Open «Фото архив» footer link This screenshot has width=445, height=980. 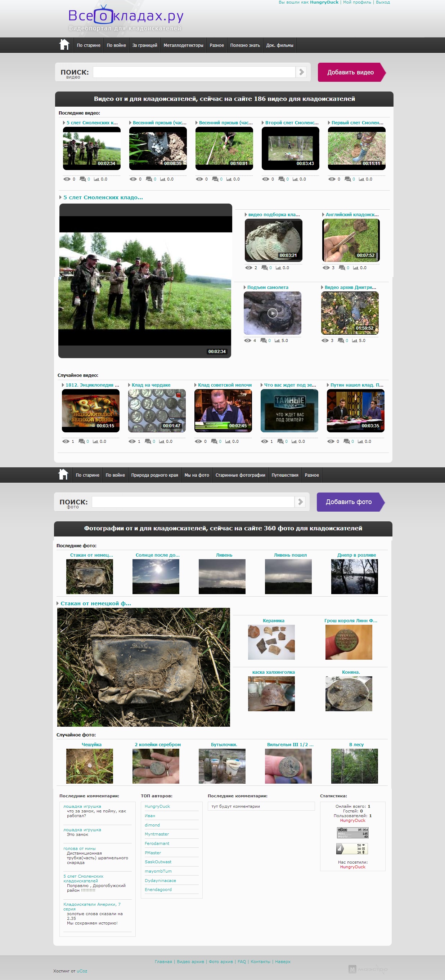(221, 961)
